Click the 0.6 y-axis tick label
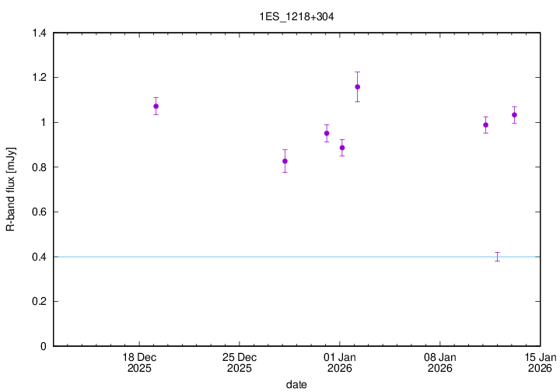Viewport: 560px width, 392px height. (x=37, y=212)
